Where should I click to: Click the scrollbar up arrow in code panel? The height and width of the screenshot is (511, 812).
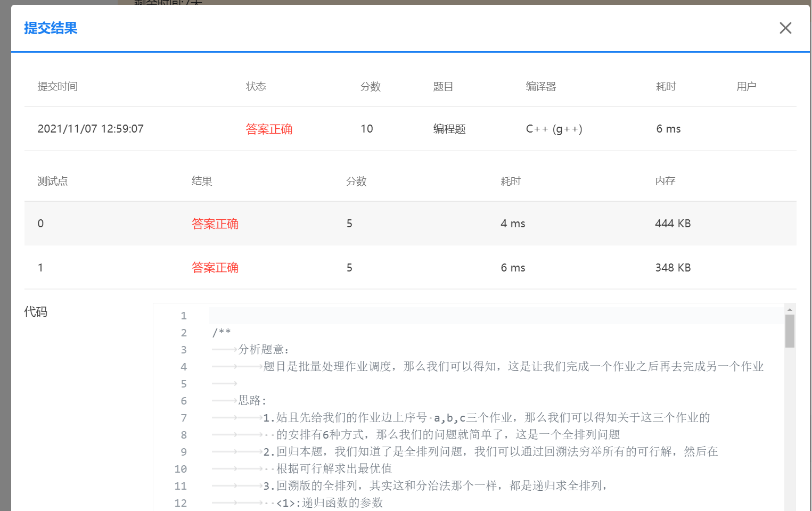790,309
